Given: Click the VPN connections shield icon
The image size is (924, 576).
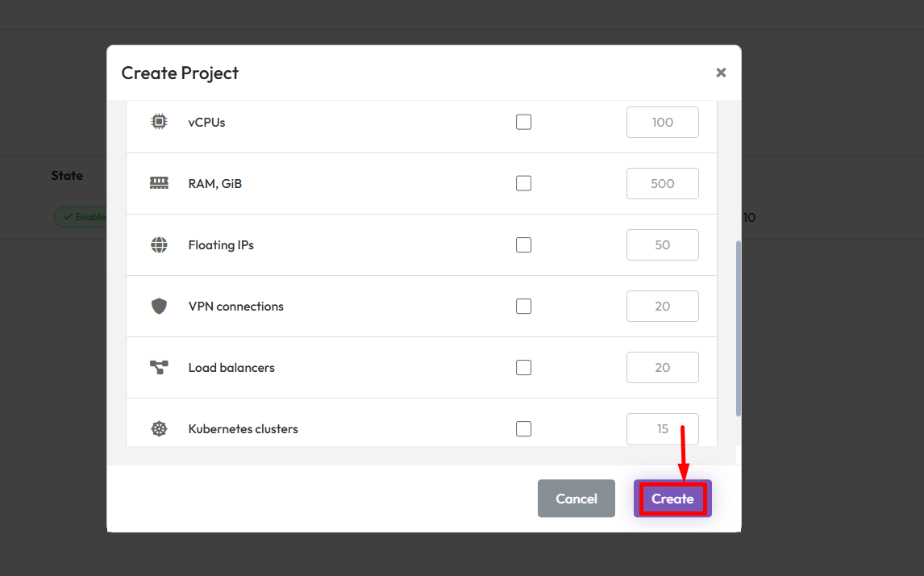Looking at the screenshot, I should [159, 306].
